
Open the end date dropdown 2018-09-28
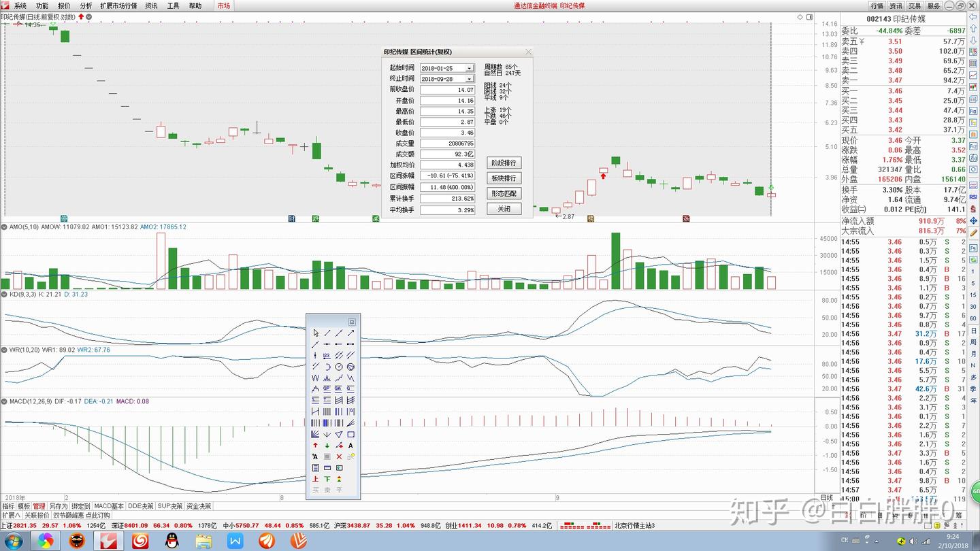tap(470, 79)
